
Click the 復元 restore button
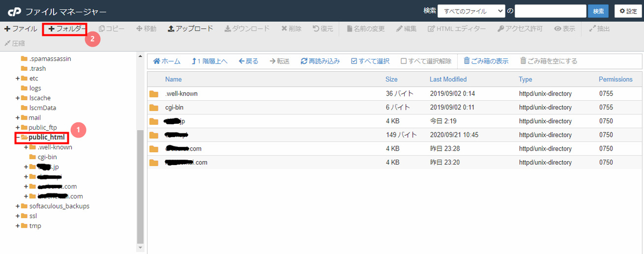[x=323, y=28]
